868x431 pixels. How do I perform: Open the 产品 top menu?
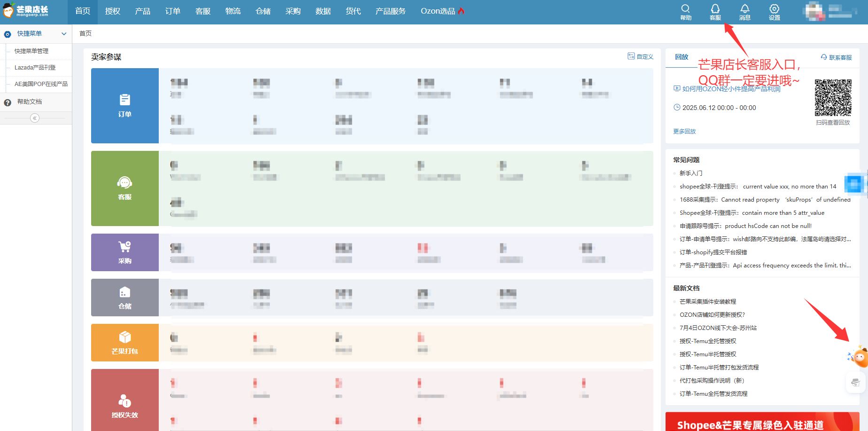(x=142, y=11)
